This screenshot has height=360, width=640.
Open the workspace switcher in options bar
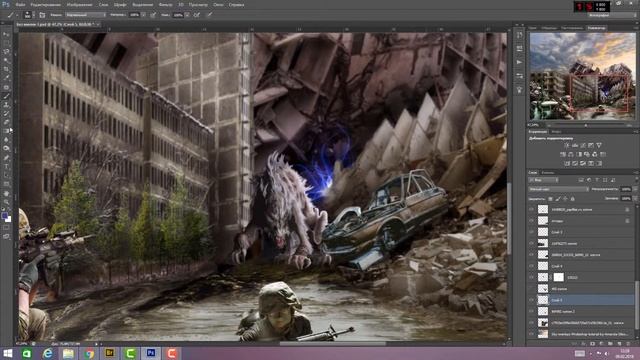[611, 15]
